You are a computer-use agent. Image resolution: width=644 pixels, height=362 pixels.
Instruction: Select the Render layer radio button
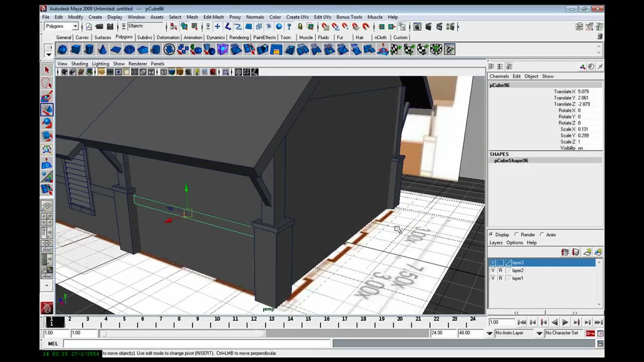[517, 235]
